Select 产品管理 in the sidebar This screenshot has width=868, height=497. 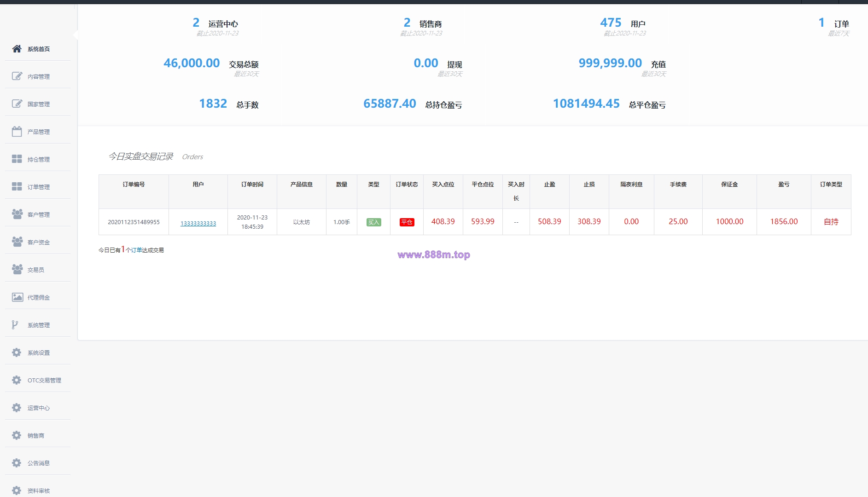click(x=38, y=132)
